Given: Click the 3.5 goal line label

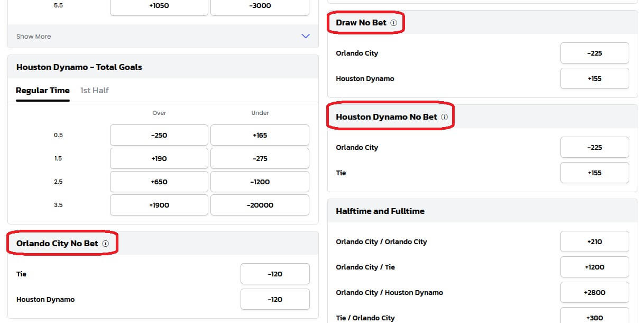Looking at the screenshot, I should pos(58,205).
